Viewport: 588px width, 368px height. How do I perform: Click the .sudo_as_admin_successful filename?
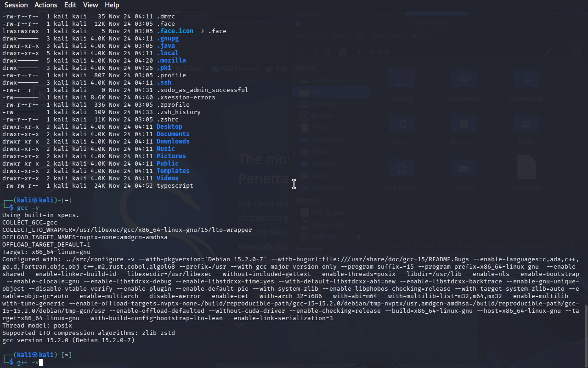pyautogui.click(x=202, y=90)
